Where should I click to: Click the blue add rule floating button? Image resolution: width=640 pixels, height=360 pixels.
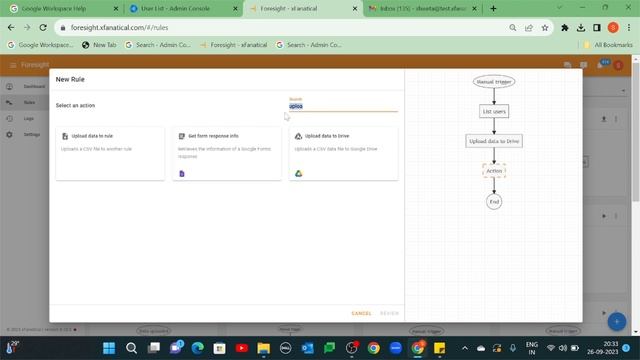tap(616, 322)
